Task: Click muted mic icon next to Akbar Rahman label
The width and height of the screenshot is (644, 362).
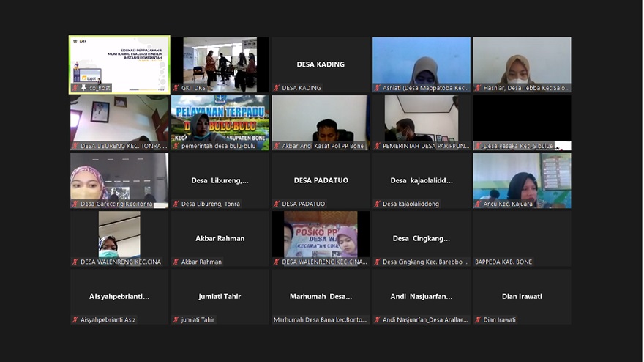Action: coord(176,262)
